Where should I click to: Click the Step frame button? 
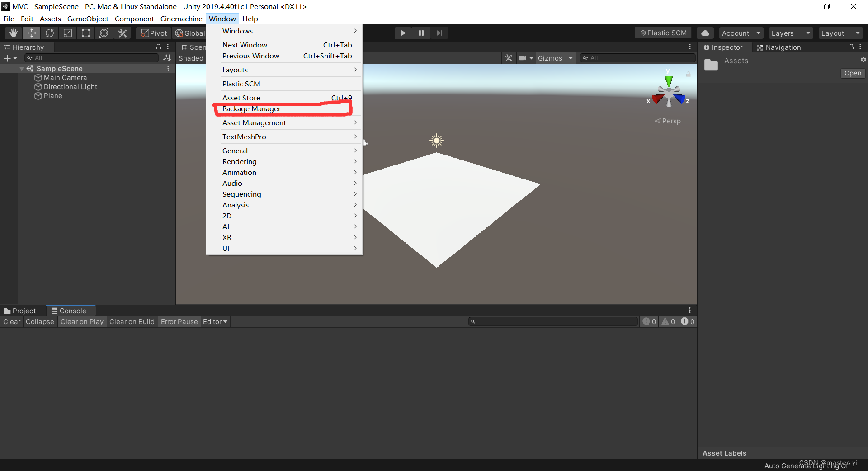[x=439, y=33]
